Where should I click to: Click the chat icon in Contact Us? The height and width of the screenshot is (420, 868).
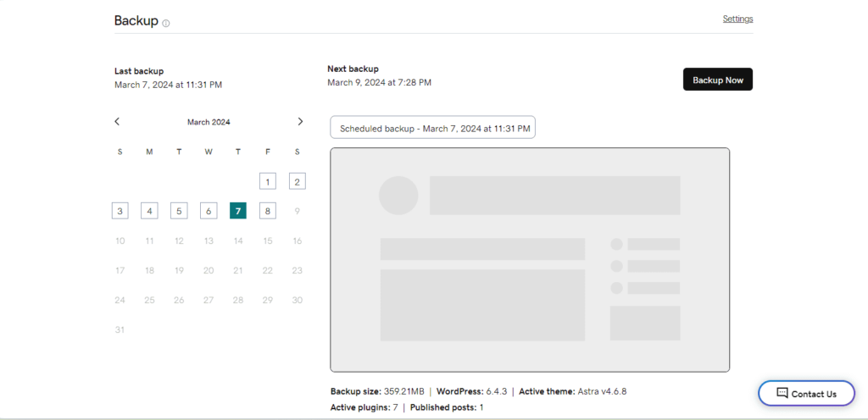[782, 394]
